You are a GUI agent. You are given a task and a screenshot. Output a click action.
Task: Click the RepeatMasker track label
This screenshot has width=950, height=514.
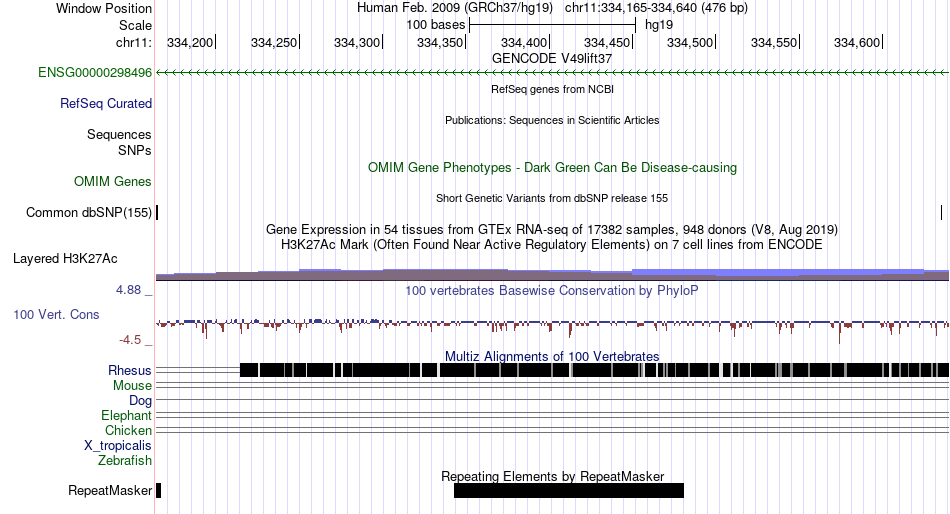click(x=110, y=490)
